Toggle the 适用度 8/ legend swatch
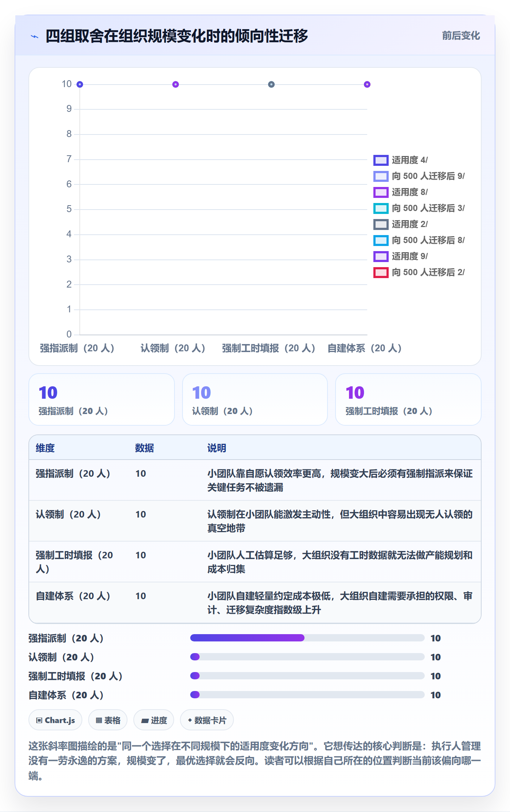The width and height of the screenshot is (510, 812). (x=381, y=192)
